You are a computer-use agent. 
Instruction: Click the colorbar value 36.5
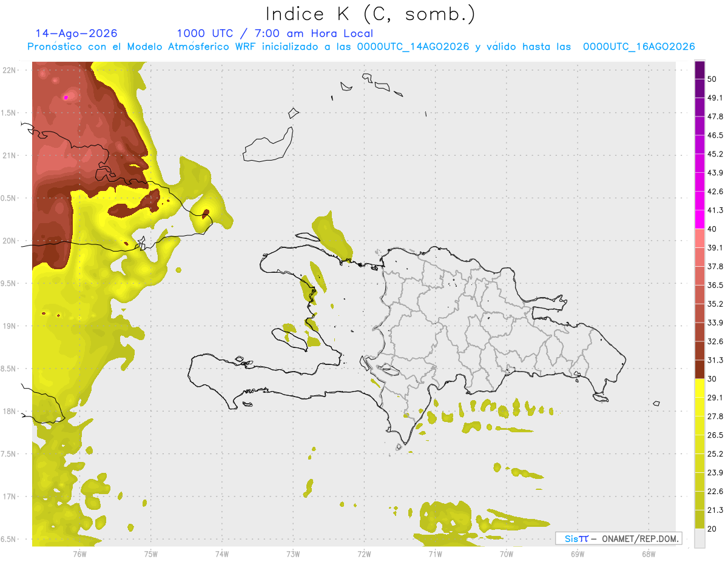[x=715, y=285]
